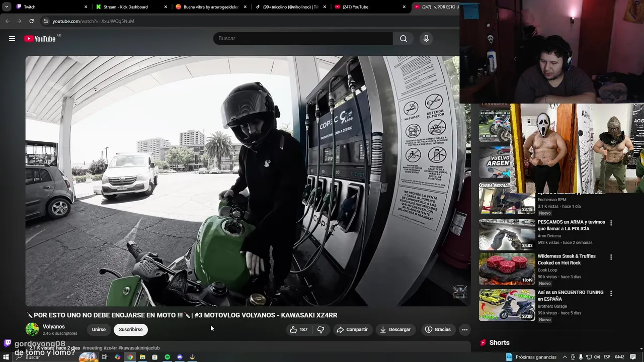Download the video with Descargar
This screenshot has height=362, width=644.
click(x=395, y=330)
